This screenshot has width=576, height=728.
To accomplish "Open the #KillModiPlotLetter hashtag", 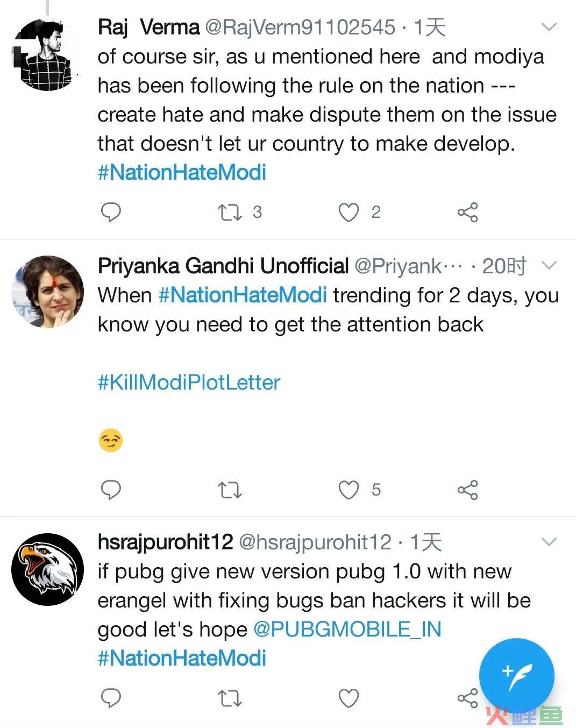I will point(189,383).
